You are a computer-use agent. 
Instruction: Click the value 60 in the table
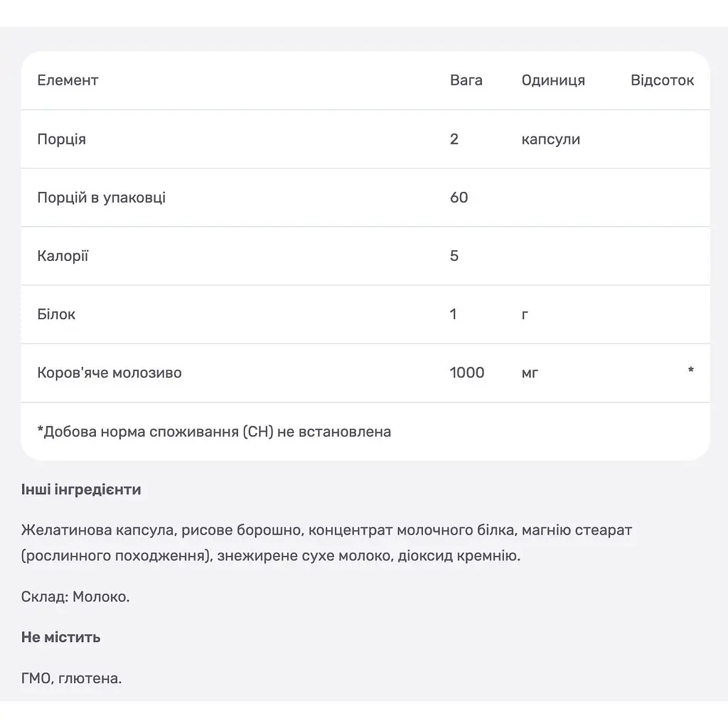point(459,198)
